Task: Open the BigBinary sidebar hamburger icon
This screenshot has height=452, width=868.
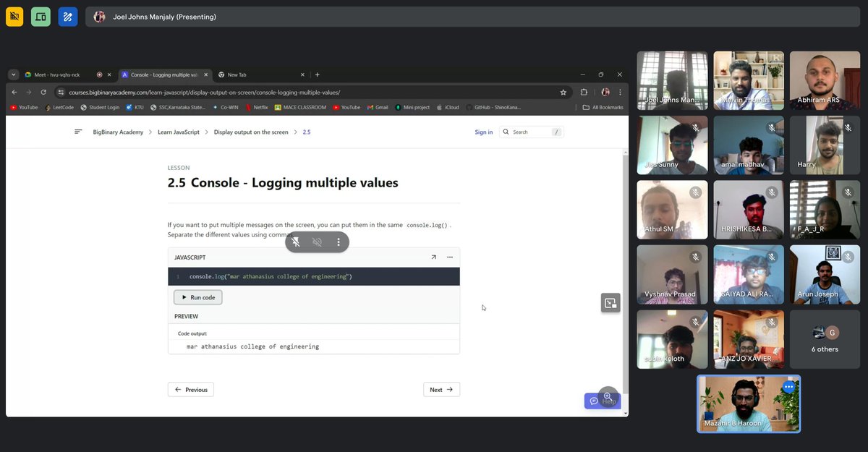Action: [x=78, y=132]
